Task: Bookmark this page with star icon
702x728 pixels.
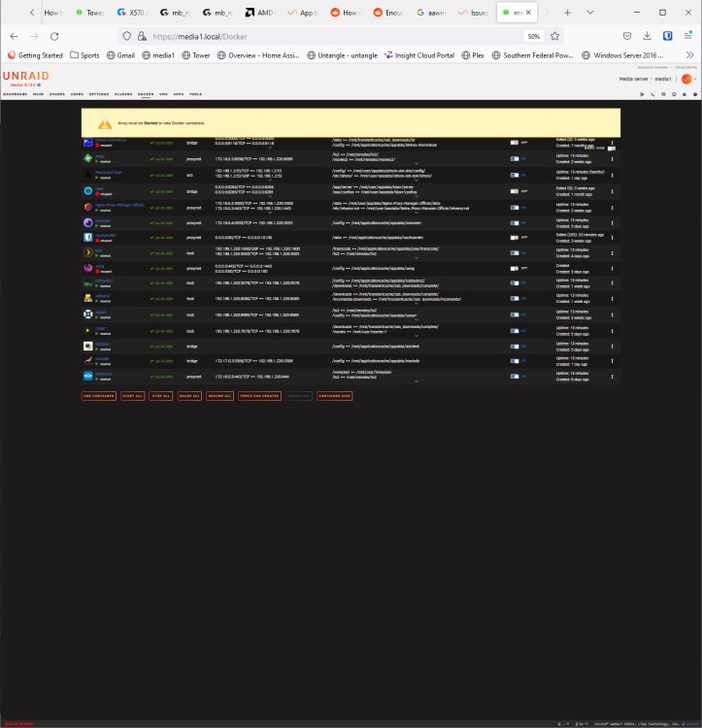Action: [x=554, y=36]
